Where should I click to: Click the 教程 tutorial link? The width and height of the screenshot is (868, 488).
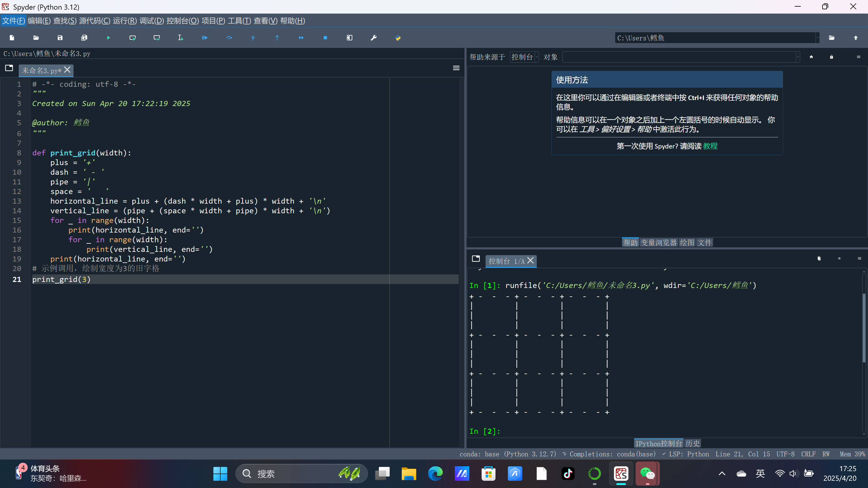(x=710, y=146)
